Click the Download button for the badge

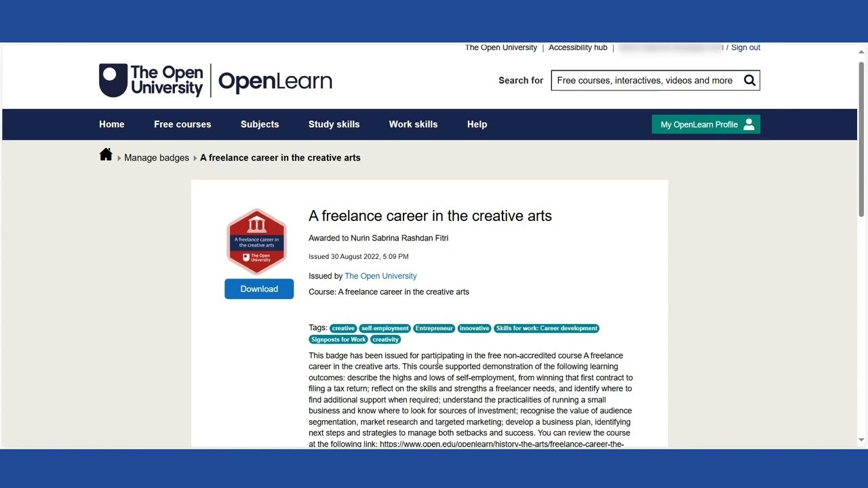[x=259, y=289]
